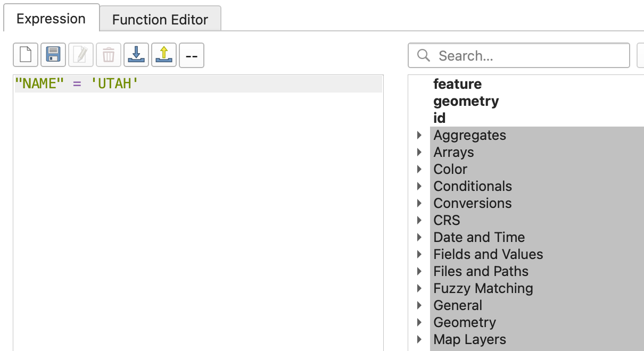Select the geometry item in the function list
The height and width of the screenshot is (351, 644).
click(466, 101)
